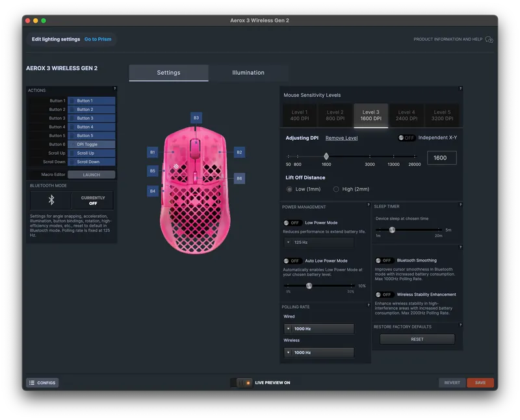Open help for Polling Rate section
The height and width of the screenshot is (420, 520).
(x=369, y=305)
